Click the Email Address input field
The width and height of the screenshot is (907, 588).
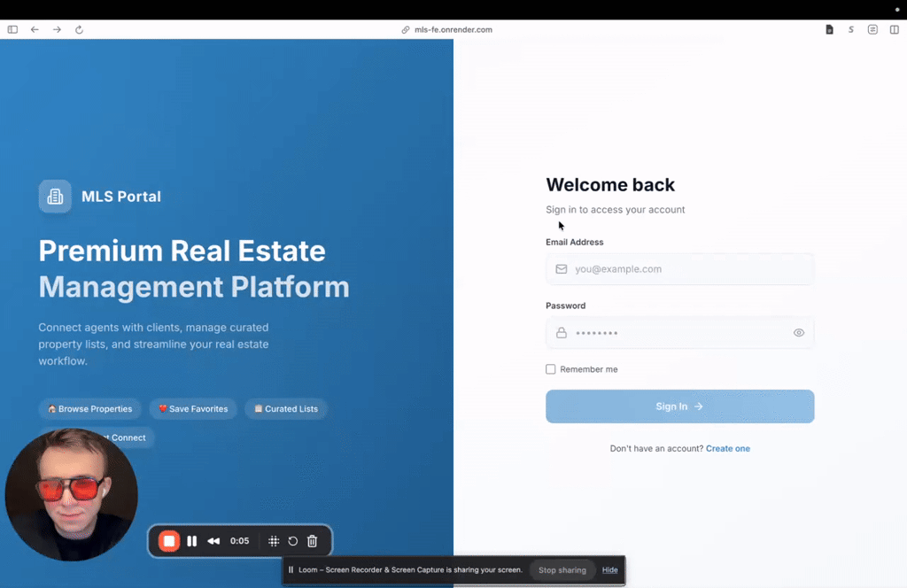(679, 268)
